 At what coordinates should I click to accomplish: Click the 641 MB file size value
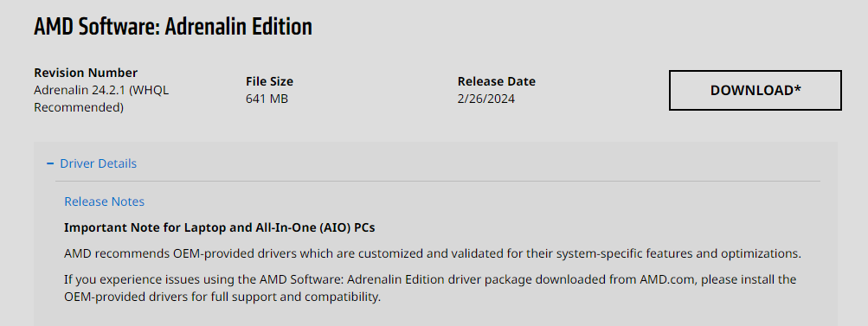coord(267,99)
